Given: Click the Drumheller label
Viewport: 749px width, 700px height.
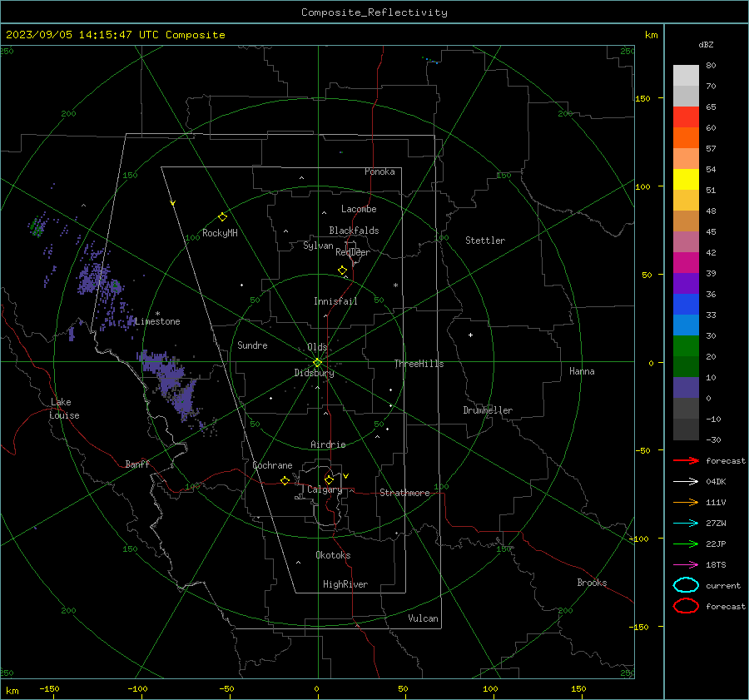Looking at the screenshot, I should click(488, 410).
